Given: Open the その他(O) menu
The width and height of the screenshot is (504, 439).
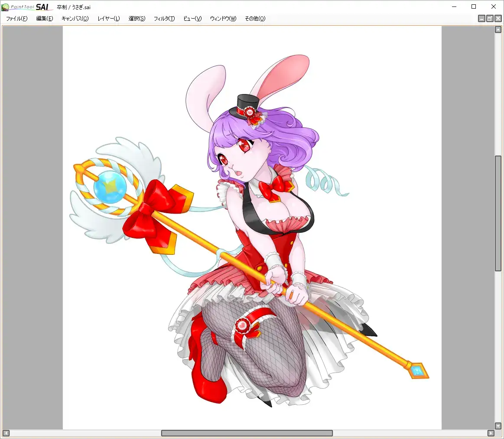Looking at the screenshot, I should click(x=255, y=19).
